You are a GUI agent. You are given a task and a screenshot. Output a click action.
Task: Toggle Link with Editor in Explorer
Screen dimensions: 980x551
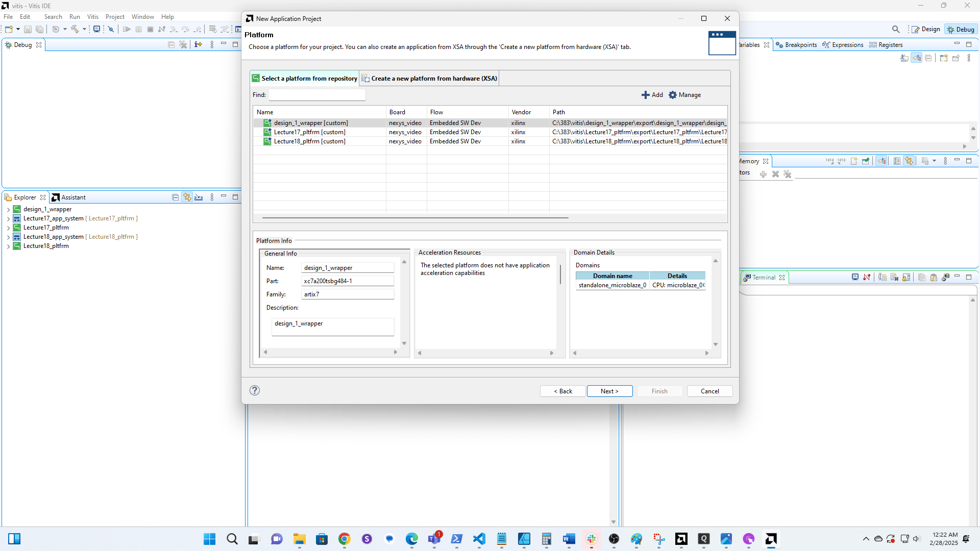click(x=187, y=197)
